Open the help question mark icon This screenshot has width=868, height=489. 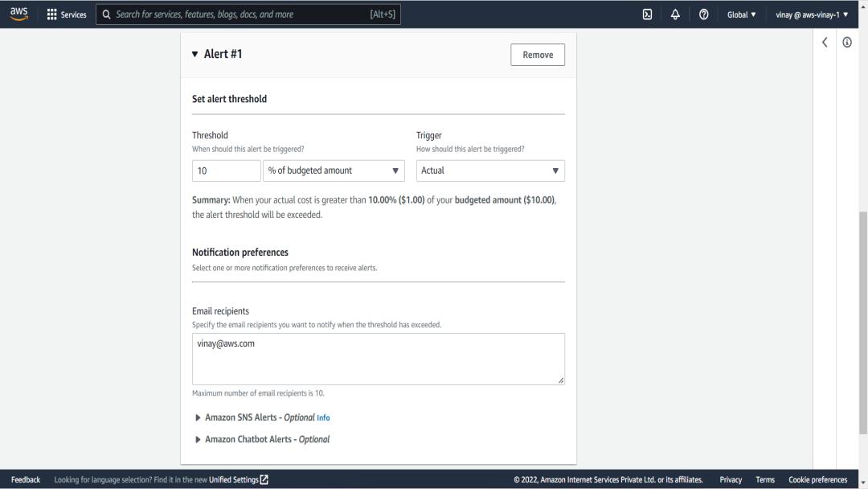[703, 14]
